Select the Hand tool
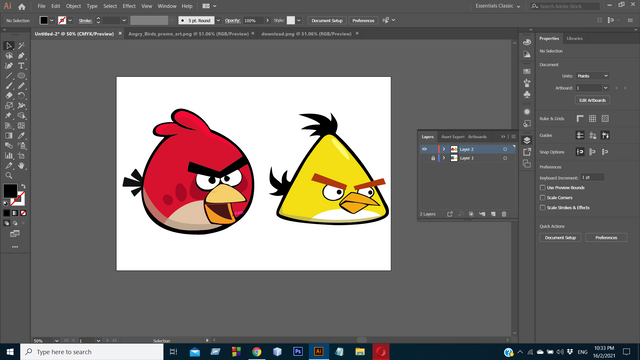Viewport: 640px width, 360px height. coord(21,166)
